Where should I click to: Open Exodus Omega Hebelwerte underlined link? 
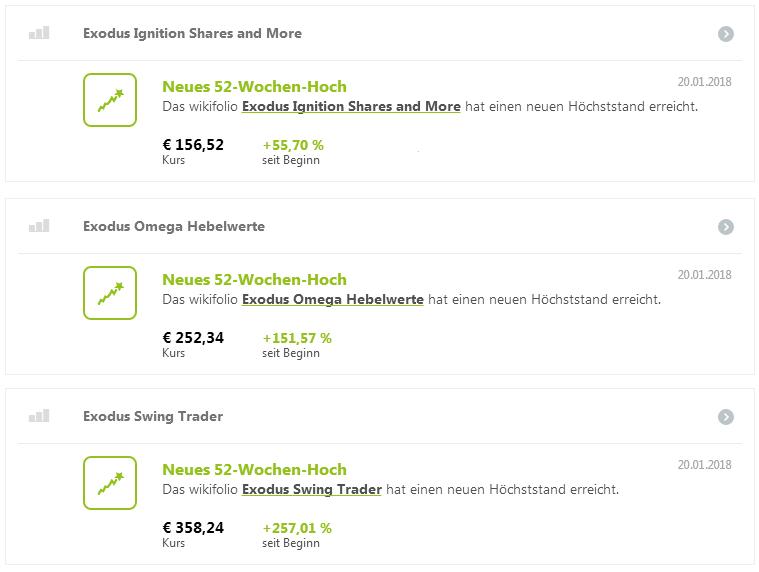(332, 299)
